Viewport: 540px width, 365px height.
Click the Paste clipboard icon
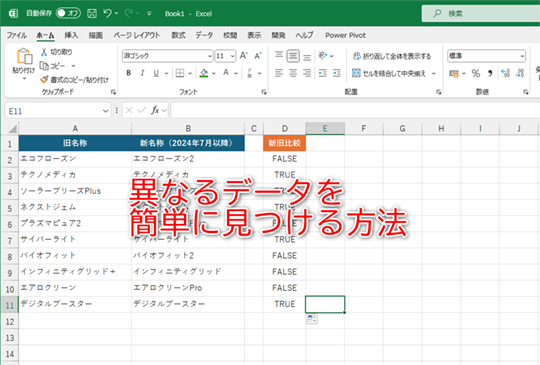(24, 56)
